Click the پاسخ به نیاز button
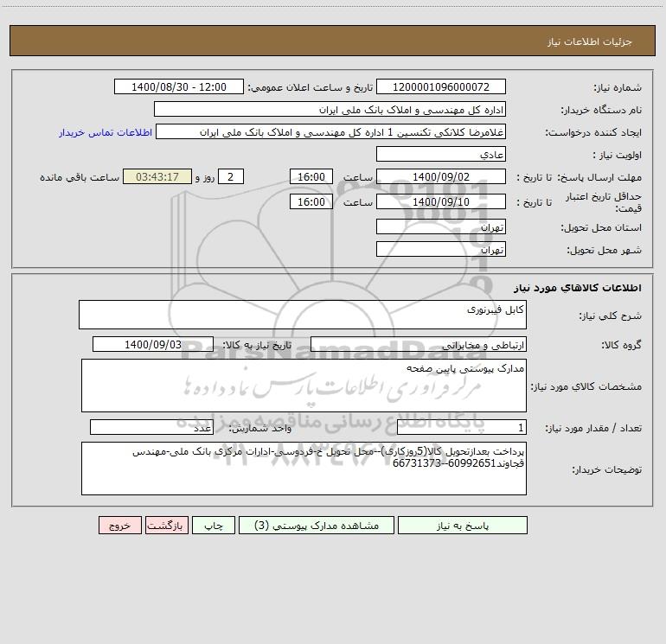 (463, 525)
